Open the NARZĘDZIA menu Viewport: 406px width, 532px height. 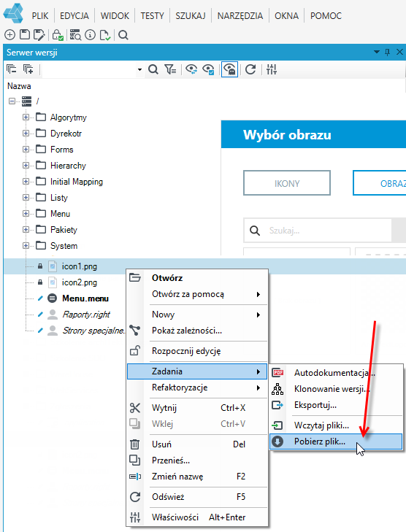(240, 16)
